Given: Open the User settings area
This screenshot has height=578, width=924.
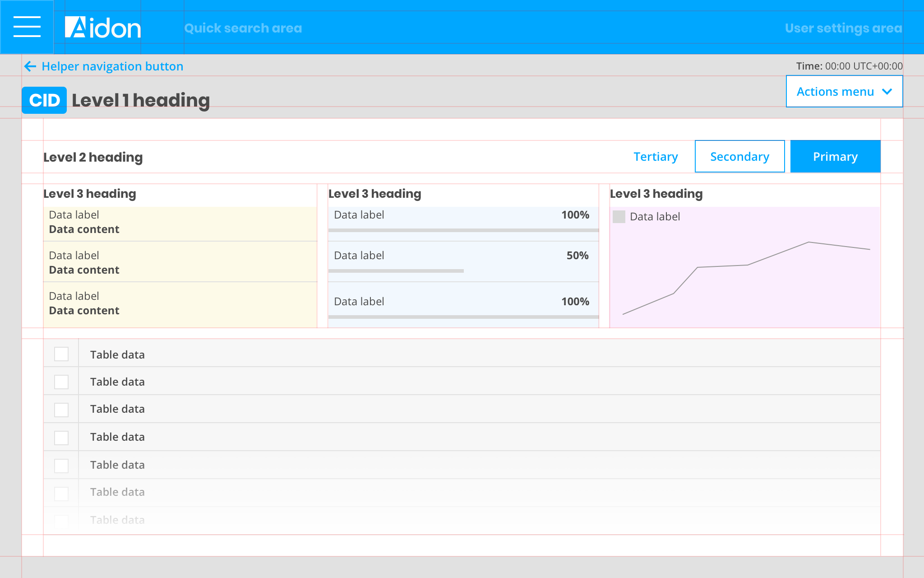Looking at the screenshot, I should click(843, 28).
